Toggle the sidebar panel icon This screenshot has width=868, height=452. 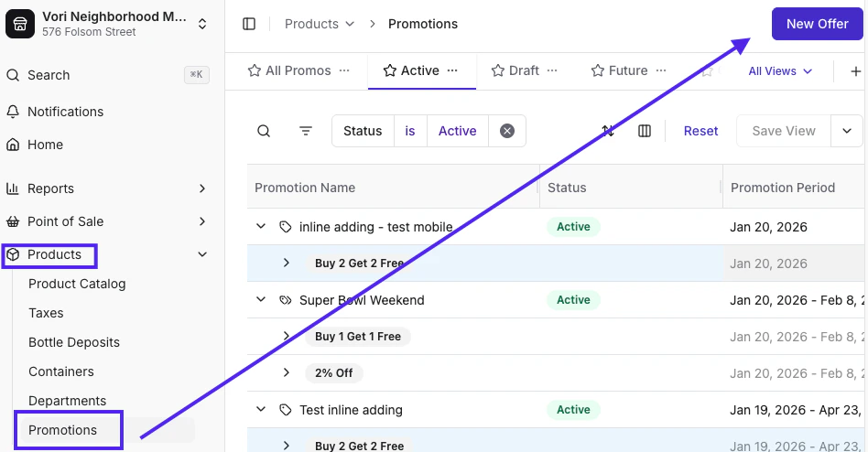(x=249, y=24)
